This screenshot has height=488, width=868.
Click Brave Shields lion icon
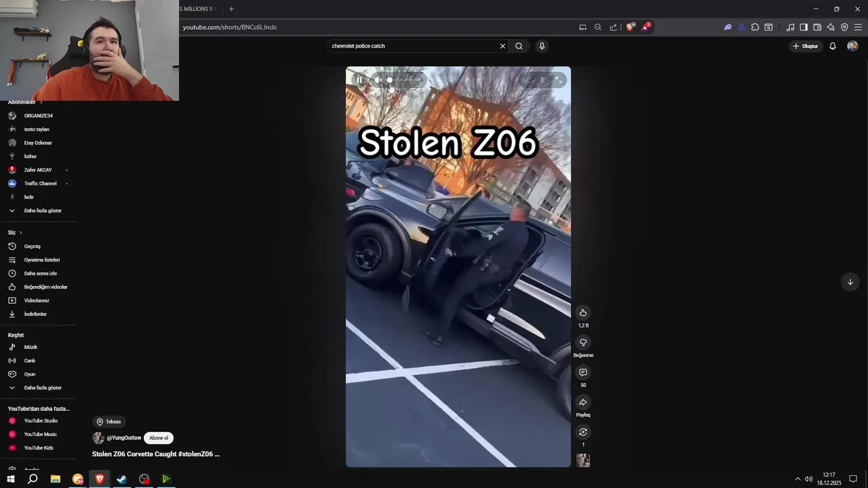(631, 27)
